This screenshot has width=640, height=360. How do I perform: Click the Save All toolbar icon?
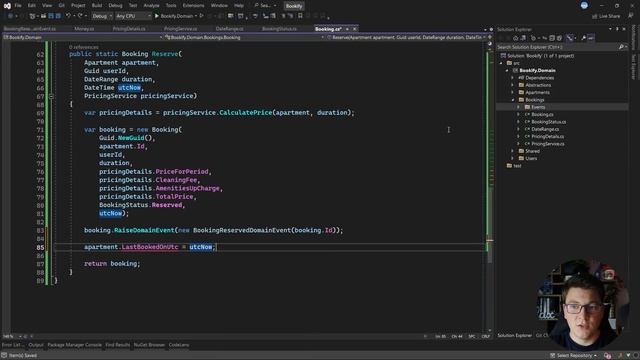pyautogui.click(x=58, y=16)
